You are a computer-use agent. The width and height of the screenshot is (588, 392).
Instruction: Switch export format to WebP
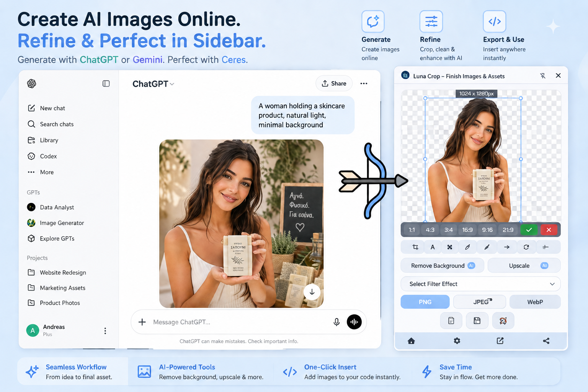535,302
